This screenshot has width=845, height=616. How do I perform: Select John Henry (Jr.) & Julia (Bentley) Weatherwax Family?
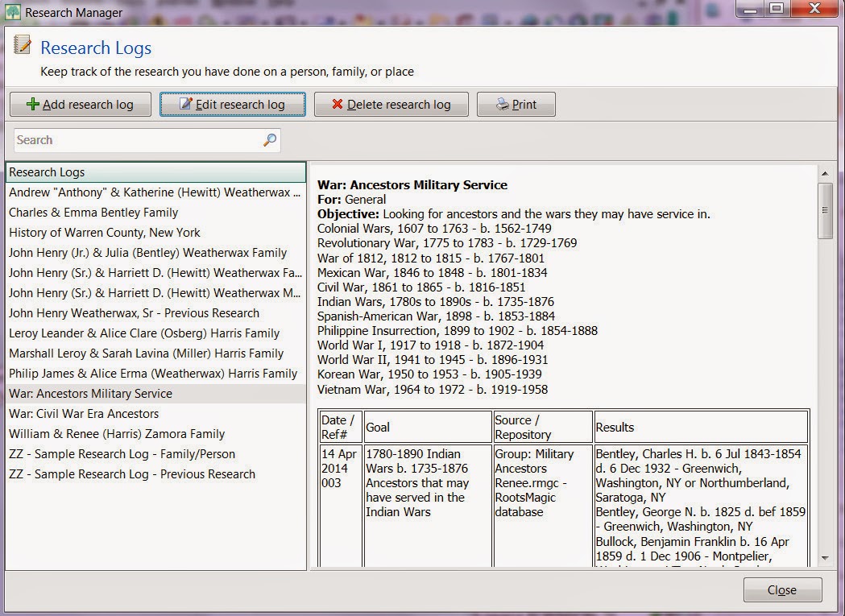(x=155, y=253)
